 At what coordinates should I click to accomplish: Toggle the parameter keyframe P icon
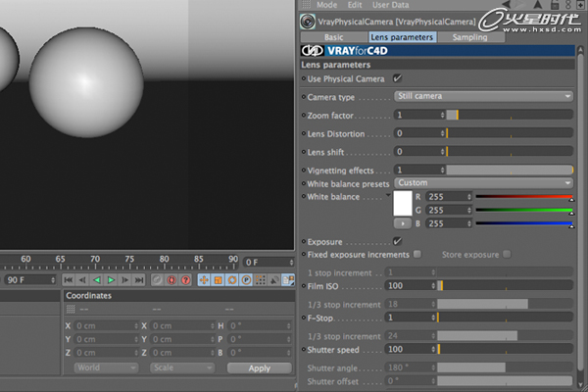[246, 280]
